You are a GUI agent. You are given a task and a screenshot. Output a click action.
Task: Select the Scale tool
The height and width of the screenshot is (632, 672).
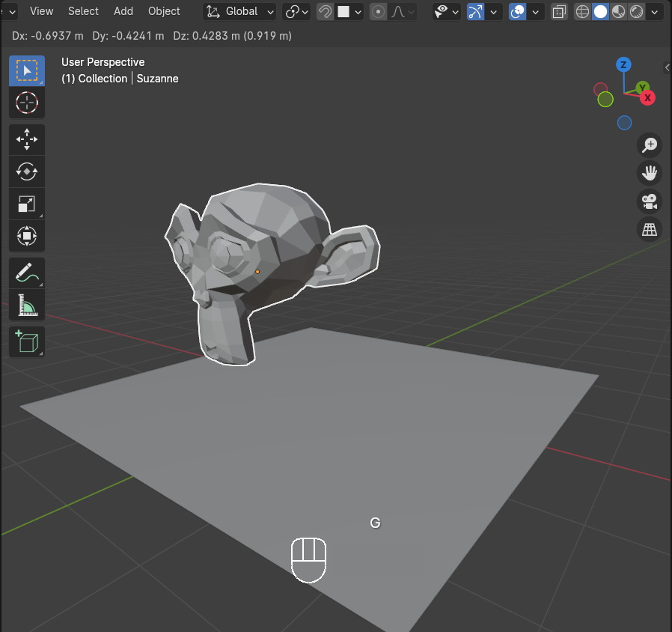[x=27, y=204]
